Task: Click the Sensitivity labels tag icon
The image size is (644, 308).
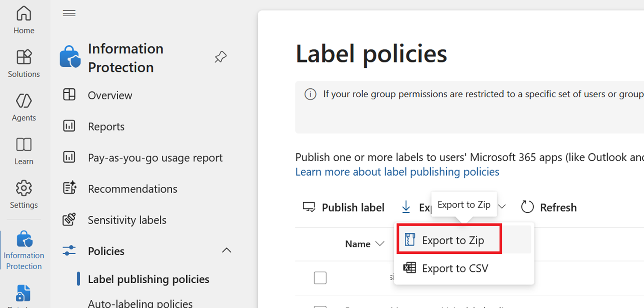Action: point(69,220)
